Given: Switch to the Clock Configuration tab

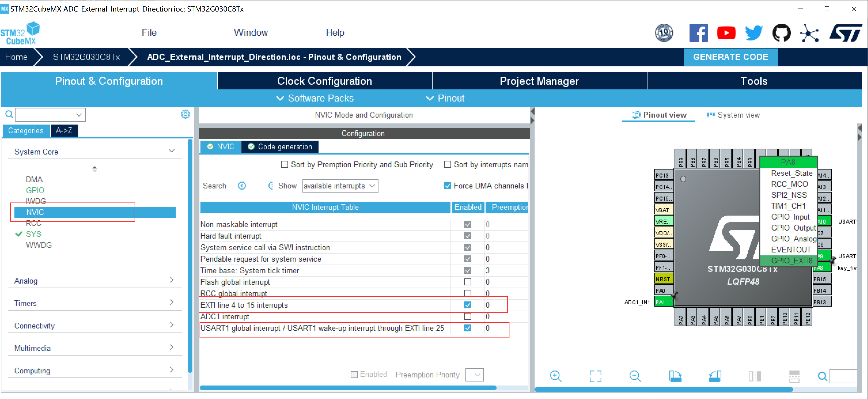Looking at the screenshot, I should click(x=324, y=81).
